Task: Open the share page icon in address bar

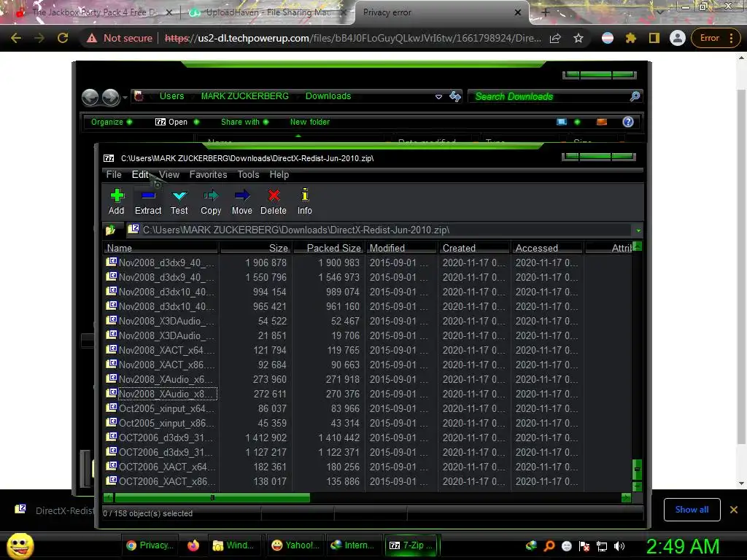Action: (x=555, y=38)
